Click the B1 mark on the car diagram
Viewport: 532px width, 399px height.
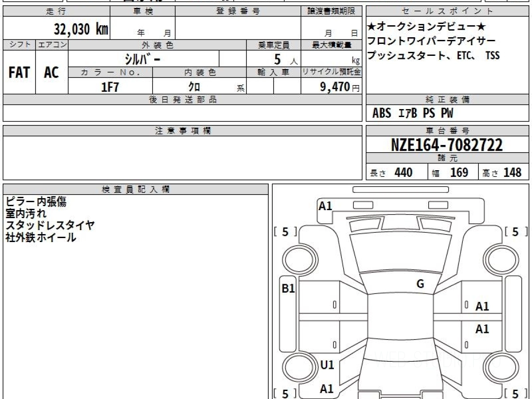click(x=288, y=289)
